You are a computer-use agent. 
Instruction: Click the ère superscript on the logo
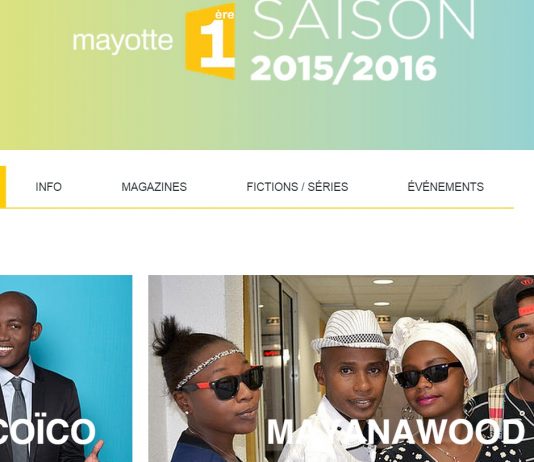coord(224,15)
